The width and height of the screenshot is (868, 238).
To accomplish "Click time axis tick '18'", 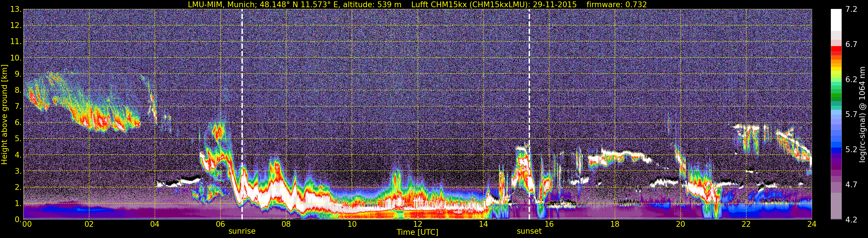I will [x=614, y=224].
